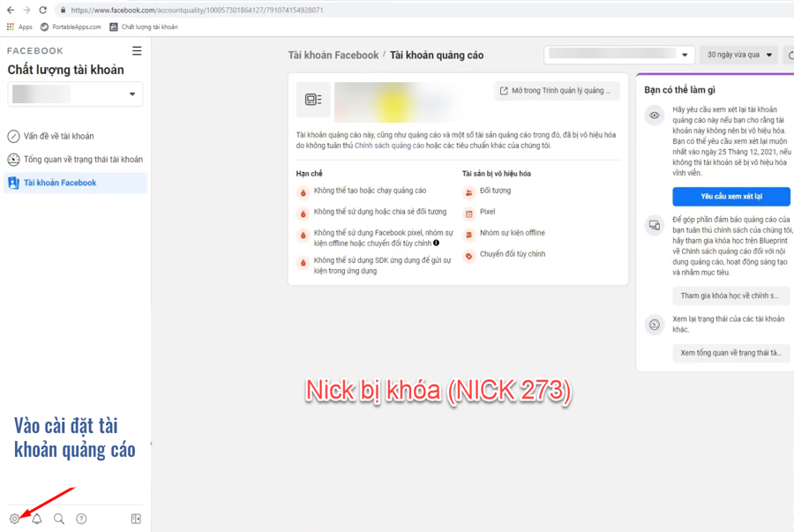The width and height of the screenshot is (794, 532).
Task: Open the hamburger menu beside Facebook logo
Action: coord(137,51)
